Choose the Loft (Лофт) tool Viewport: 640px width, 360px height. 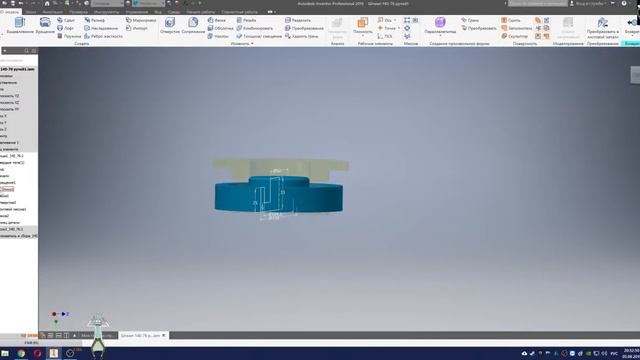pyautogui.click(x=65, y=28)
